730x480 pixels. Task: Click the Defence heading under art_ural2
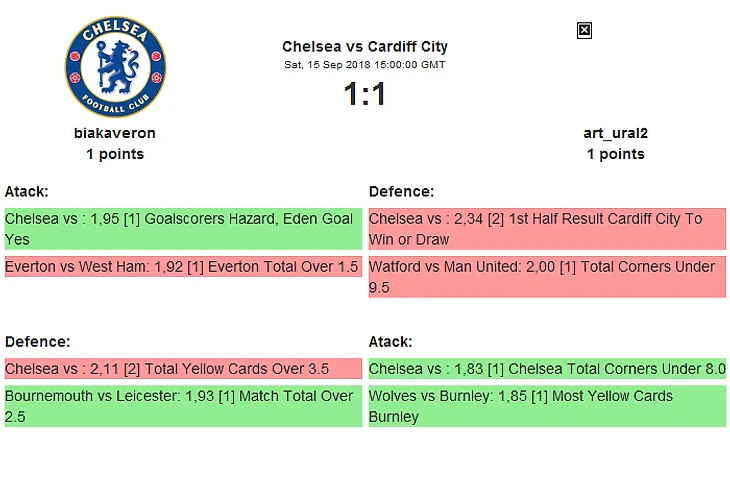(401, 191)
